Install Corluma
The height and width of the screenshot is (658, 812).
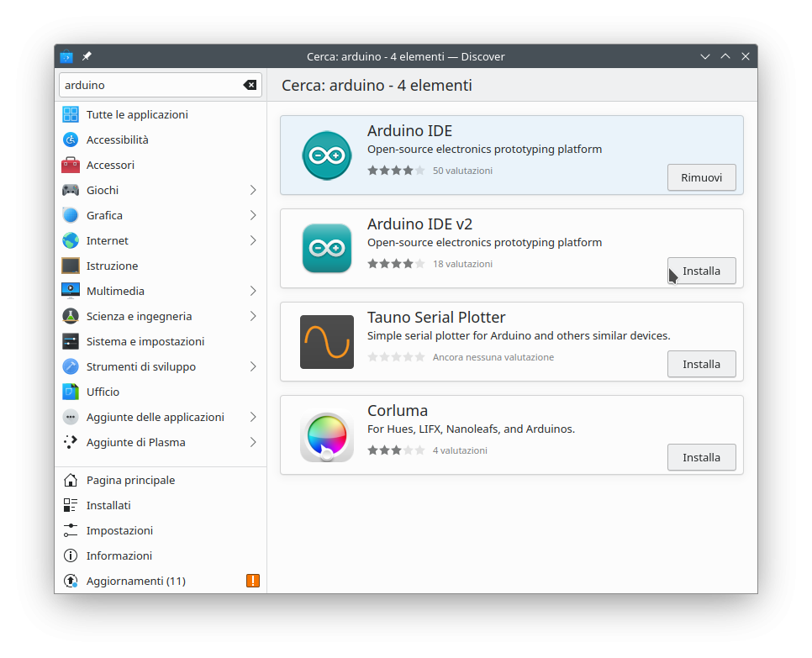pyautogui.click(x=702, y=457)
